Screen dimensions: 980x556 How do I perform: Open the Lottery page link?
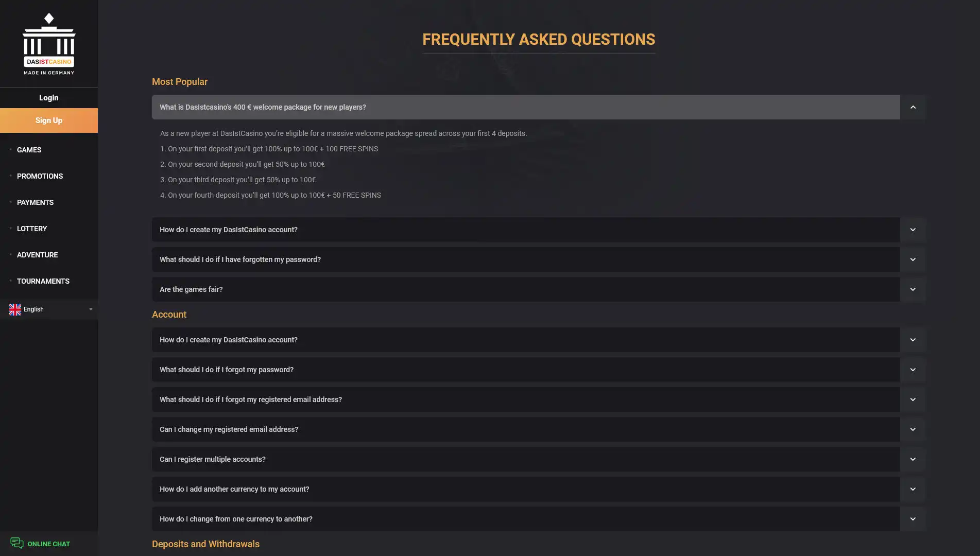pos(32,229)
